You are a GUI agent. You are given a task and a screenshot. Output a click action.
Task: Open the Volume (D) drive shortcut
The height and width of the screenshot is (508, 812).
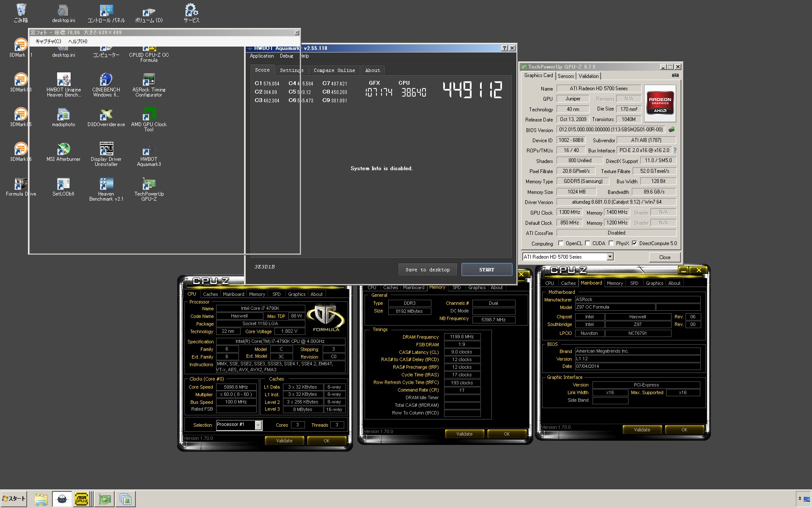pos(148,14)
